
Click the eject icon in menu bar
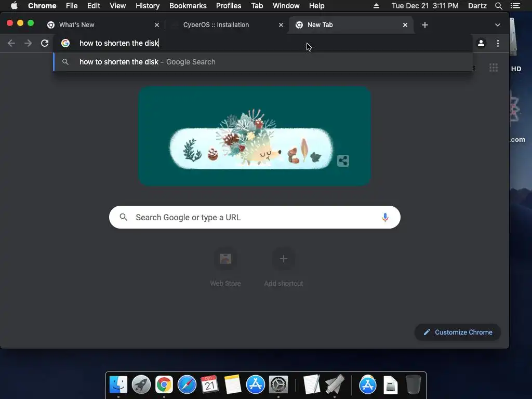376,6
